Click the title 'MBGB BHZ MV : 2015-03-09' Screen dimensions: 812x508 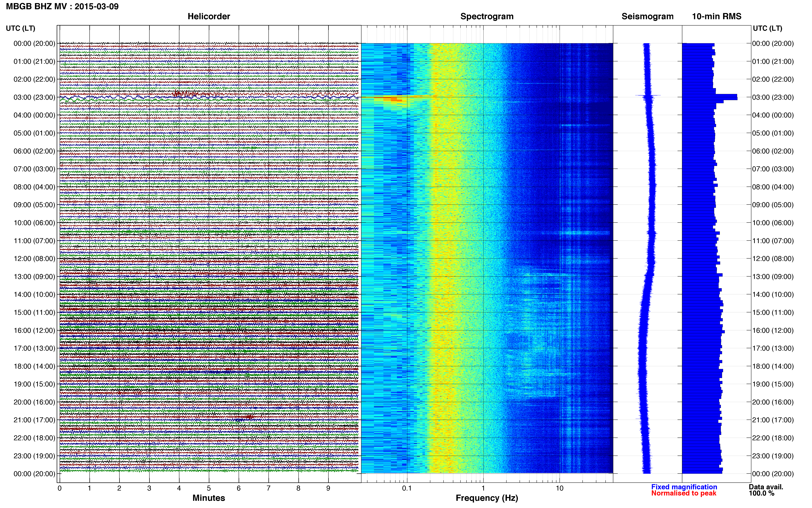point(62,6)
